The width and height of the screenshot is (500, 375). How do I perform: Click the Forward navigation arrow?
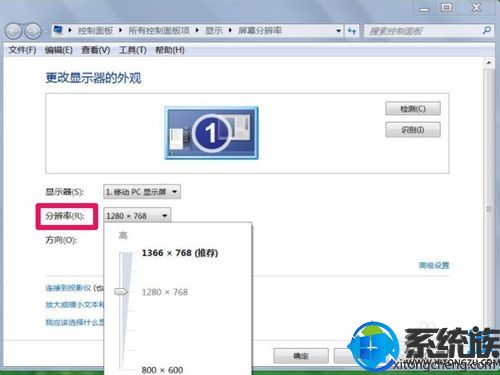click(x=33, y=31)
